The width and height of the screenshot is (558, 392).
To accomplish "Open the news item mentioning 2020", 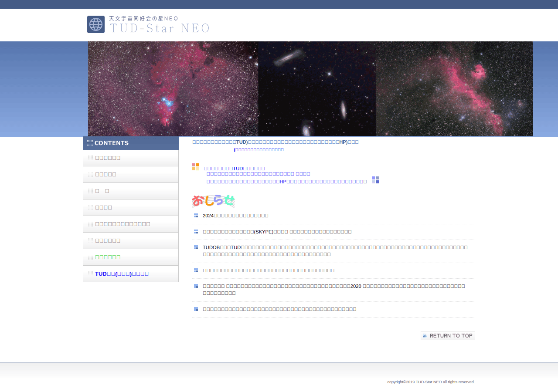I will click(334, 290).
